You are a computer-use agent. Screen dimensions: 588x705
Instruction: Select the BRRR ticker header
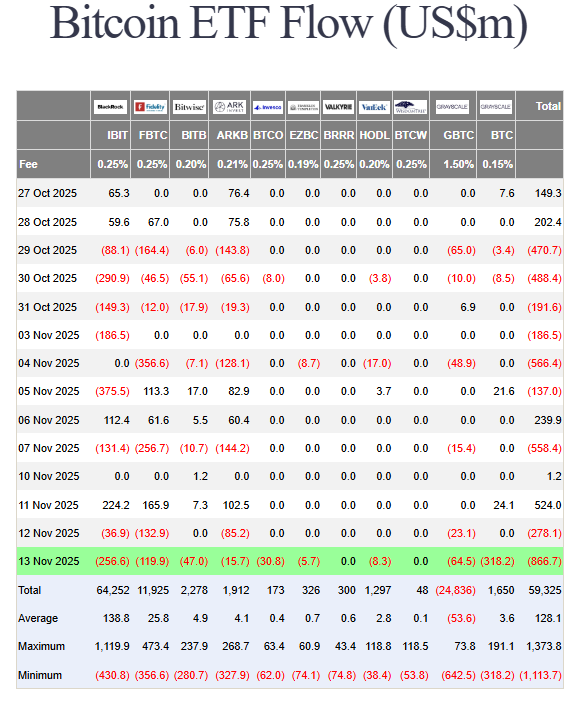point(339,135)
